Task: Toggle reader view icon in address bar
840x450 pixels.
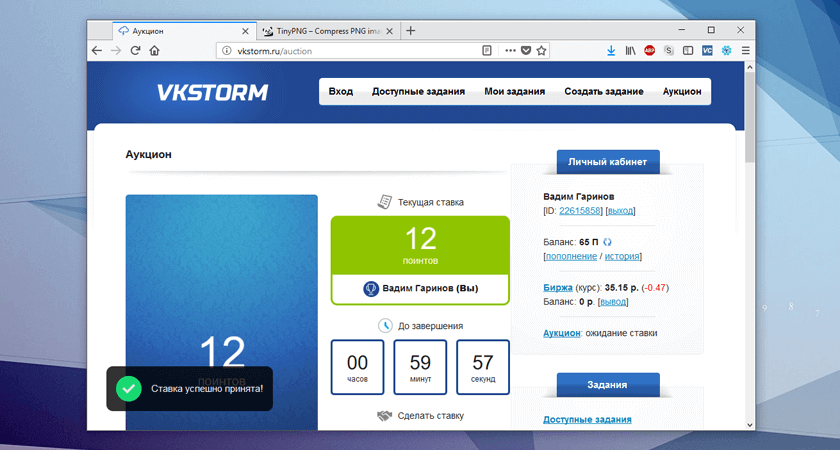Action: click(x=487, y=50)
